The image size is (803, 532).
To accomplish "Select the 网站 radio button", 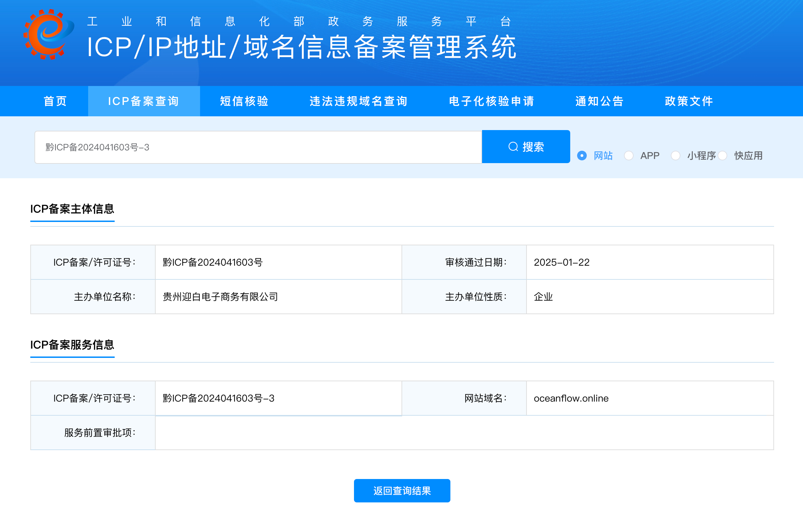I will coord(582,156).
